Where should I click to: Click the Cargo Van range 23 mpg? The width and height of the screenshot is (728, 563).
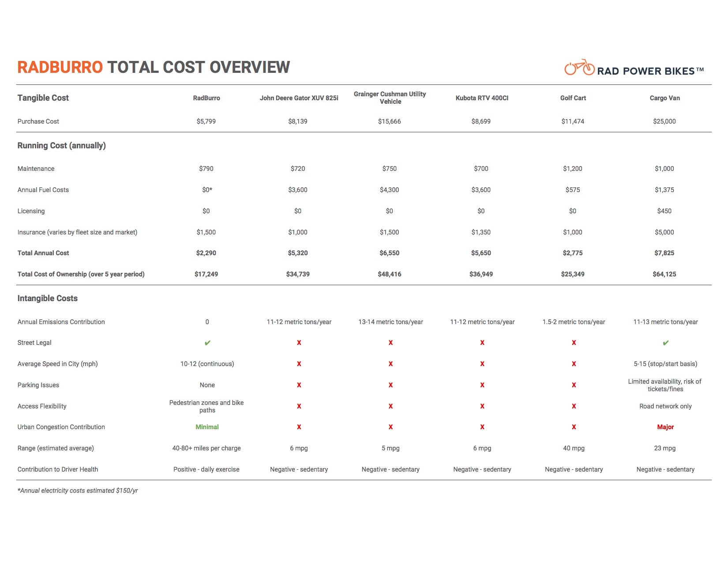coord(665,448)
